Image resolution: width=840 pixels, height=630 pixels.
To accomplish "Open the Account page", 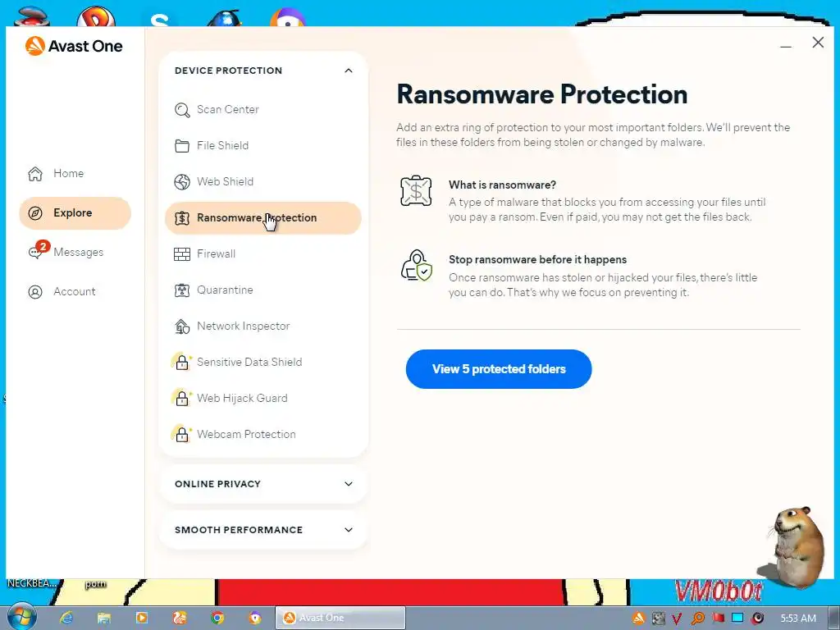I will pyautogui.click(x=62, y=292).
